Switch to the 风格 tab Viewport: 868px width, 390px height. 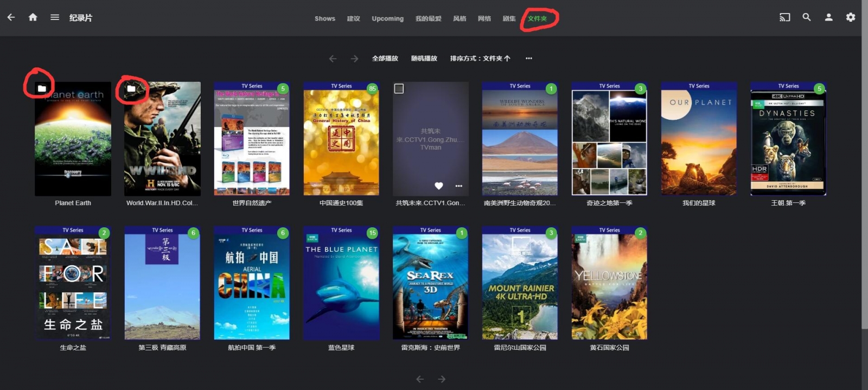[460, 18]
